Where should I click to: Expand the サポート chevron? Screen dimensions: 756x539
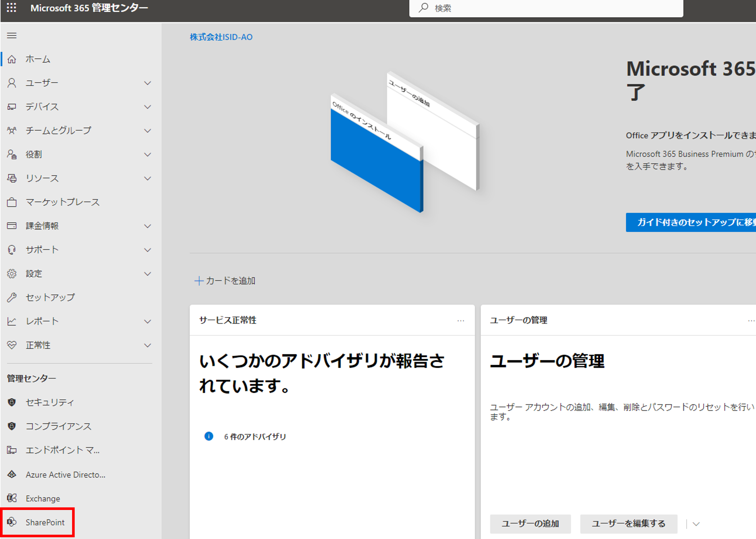click(x=148, y=250)
